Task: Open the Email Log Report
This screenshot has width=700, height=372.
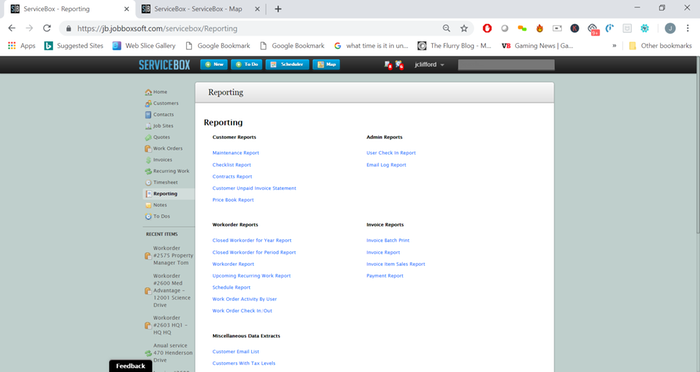Action: pos(386,165)
